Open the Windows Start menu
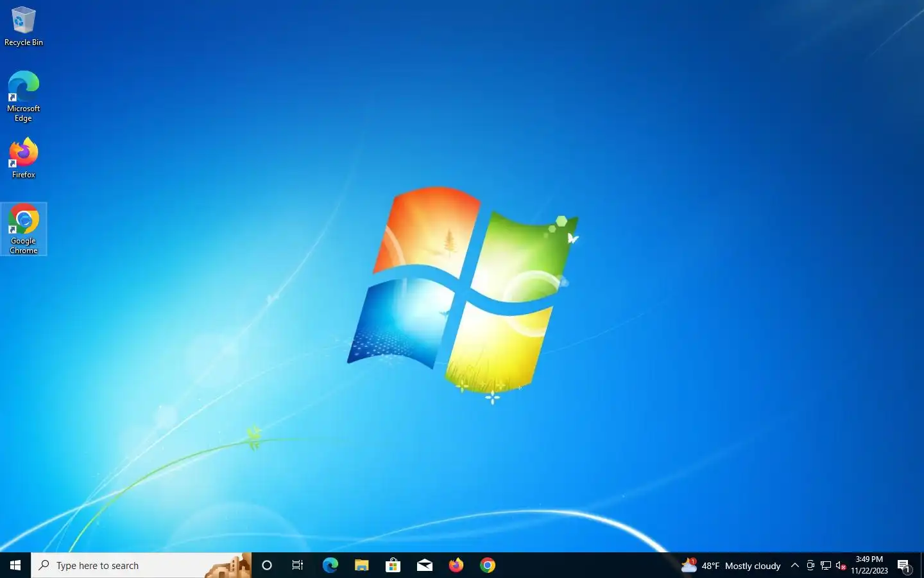This screenshot has width=924, height=578. tap(15, 565)
